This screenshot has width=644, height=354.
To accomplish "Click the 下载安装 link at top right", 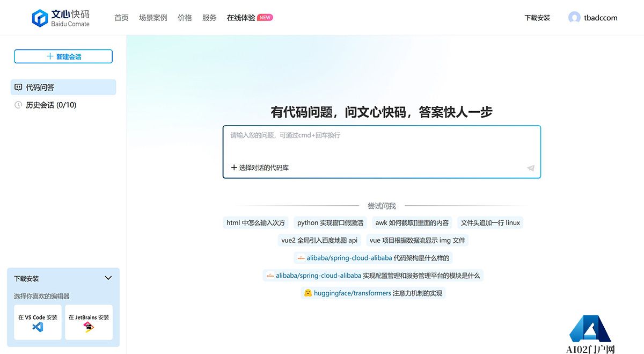I will (537, 17).
